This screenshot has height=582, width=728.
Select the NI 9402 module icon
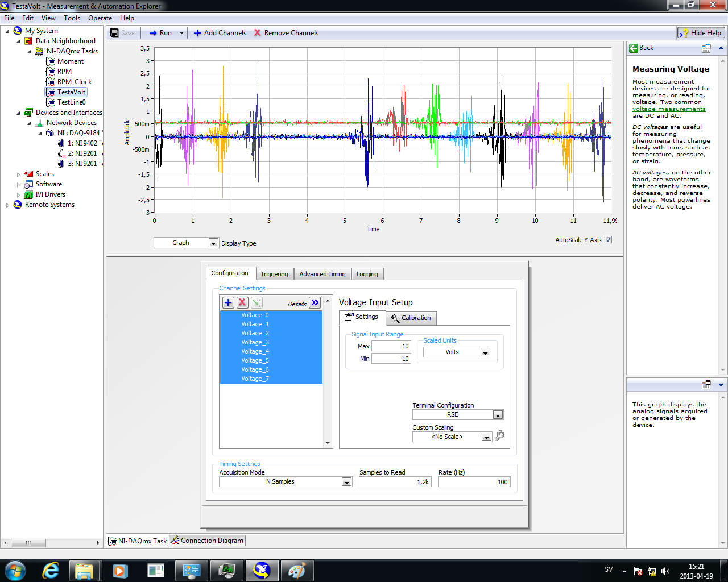coord(61,143)
